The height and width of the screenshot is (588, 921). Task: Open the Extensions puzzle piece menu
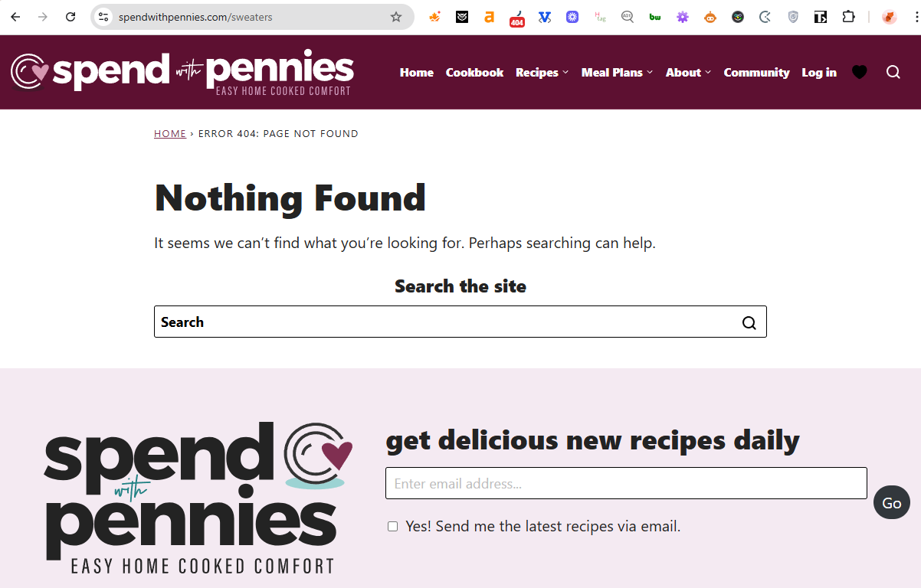848,17
